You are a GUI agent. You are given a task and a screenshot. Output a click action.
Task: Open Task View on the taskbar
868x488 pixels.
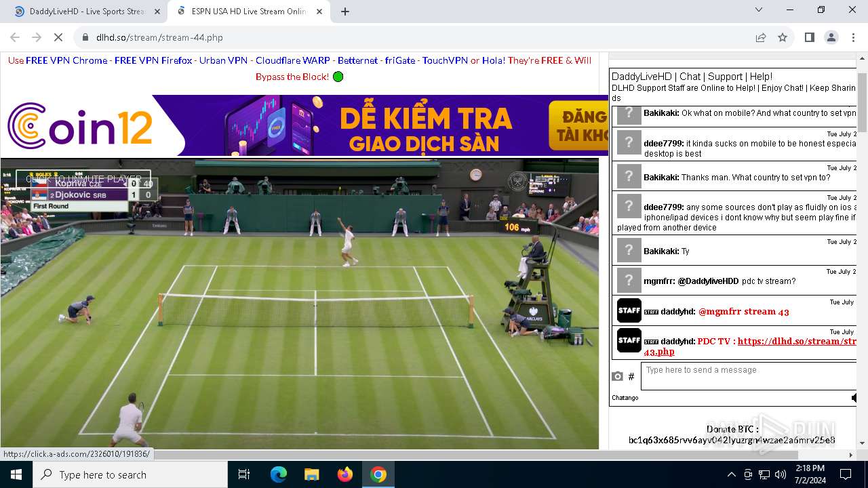pos(244,474)
